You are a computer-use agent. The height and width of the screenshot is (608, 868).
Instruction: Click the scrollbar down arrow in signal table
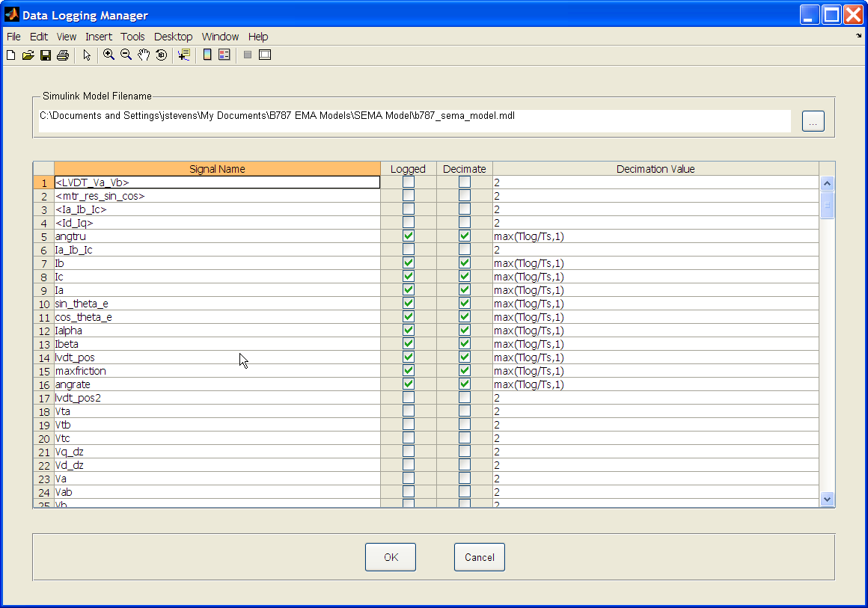pos(827,499)
